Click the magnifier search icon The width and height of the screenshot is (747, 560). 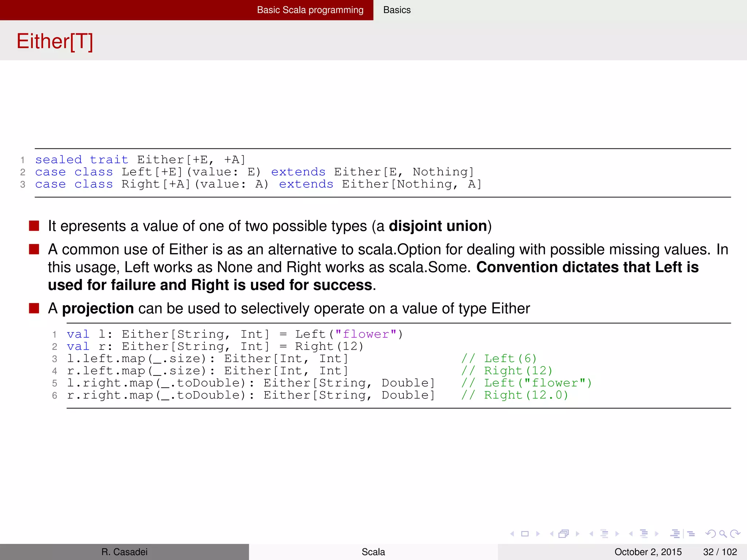click(x=723, y=534)
